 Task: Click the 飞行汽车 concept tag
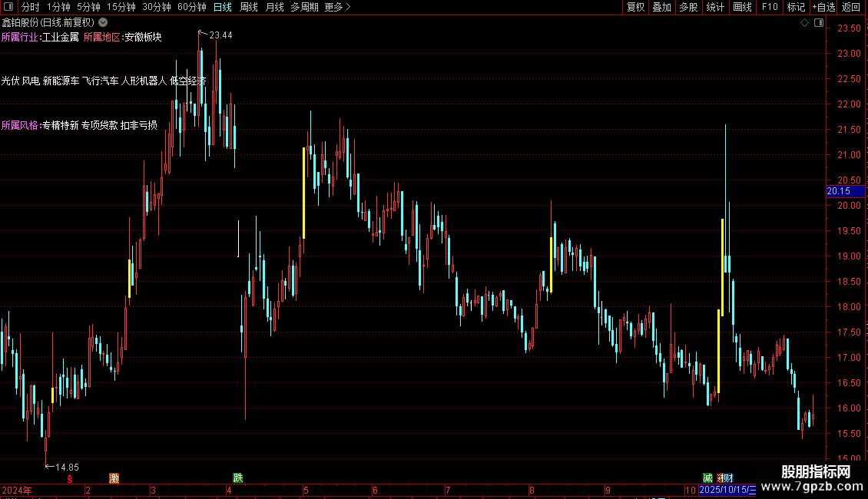click(x=100, y=81)
